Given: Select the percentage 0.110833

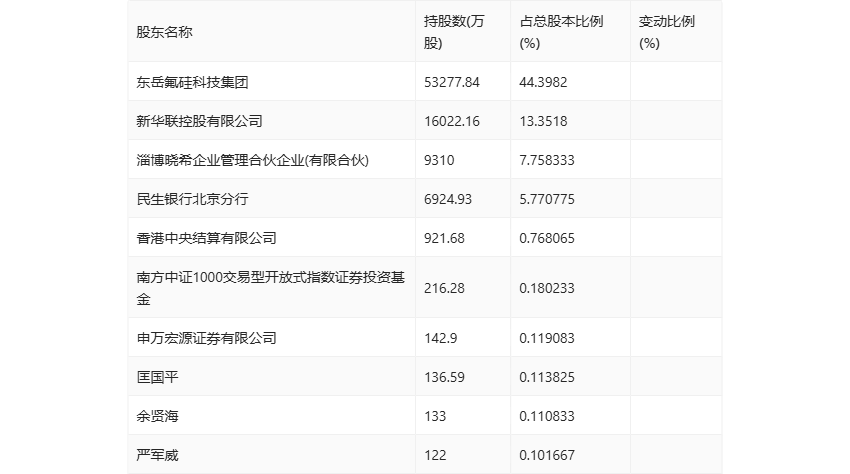Looking at the screenshot, I should (547, 416).
